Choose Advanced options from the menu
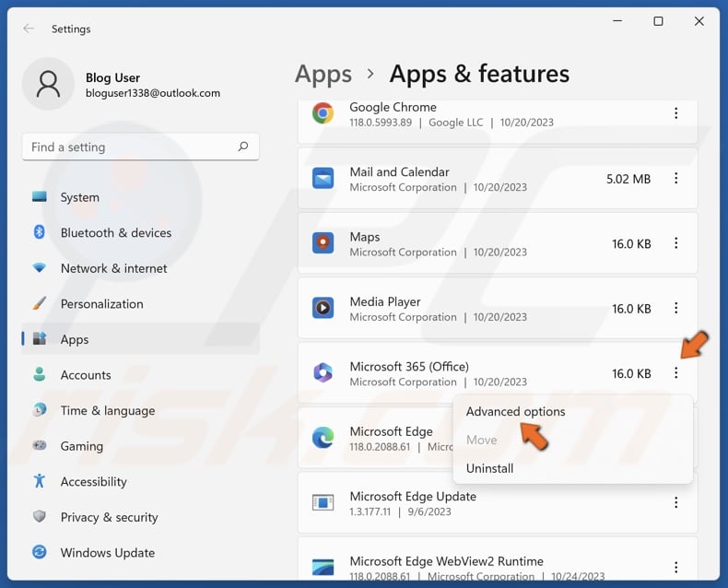This screenshot has width=728, height=588. 515,411
